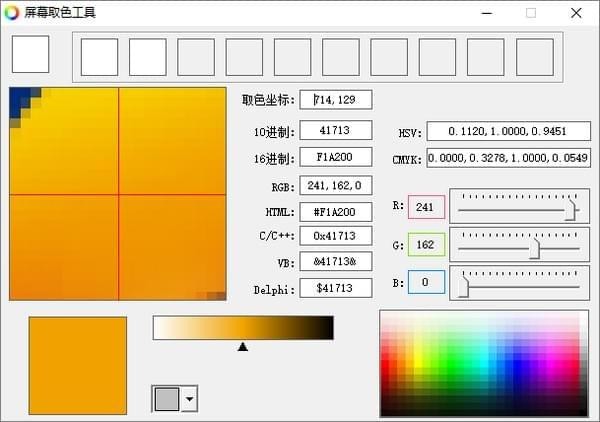Click the RGB value text box
This screenshot has width=600, height=422.
335,184
